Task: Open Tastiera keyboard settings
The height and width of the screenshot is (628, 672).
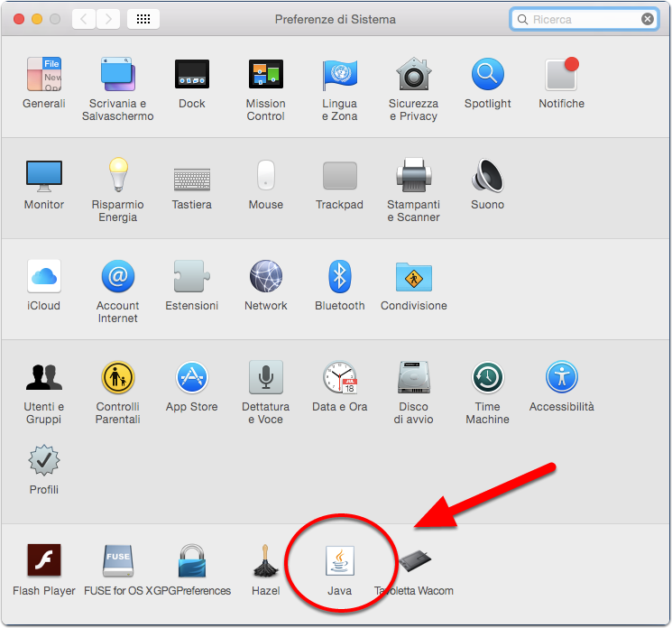Action: click(192, 180)
